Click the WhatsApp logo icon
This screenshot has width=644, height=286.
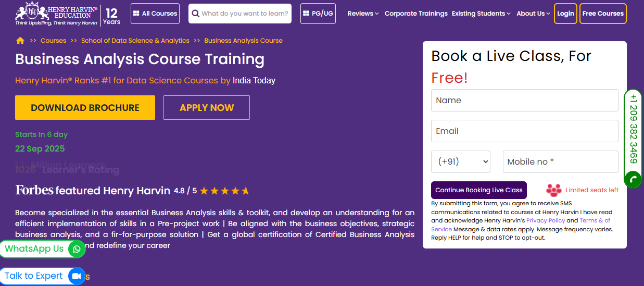[77, 249]
